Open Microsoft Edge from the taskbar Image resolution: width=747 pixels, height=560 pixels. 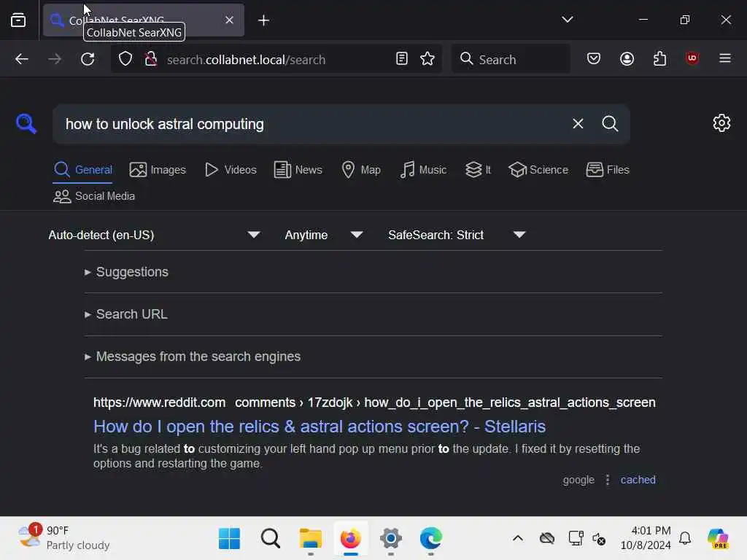(430, 539)
